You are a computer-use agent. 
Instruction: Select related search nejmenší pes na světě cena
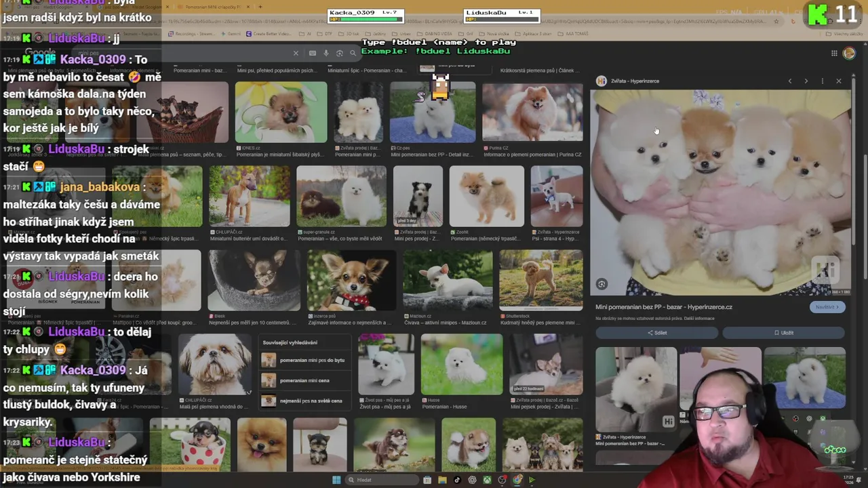point(307,401)
